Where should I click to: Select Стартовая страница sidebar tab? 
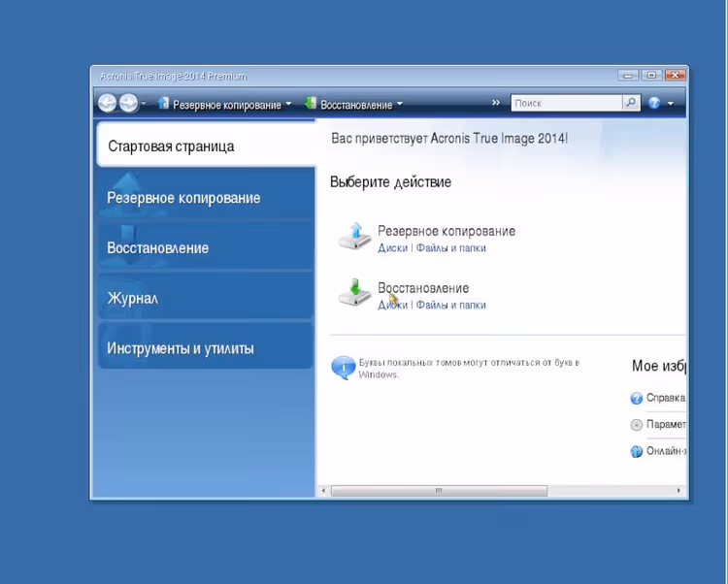tap(206, 146)
